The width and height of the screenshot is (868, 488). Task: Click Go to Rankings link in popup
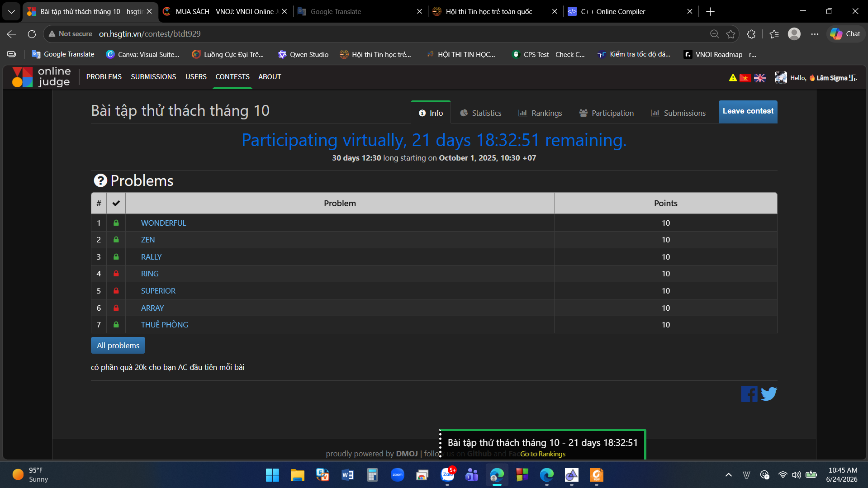tap(543, 454)
